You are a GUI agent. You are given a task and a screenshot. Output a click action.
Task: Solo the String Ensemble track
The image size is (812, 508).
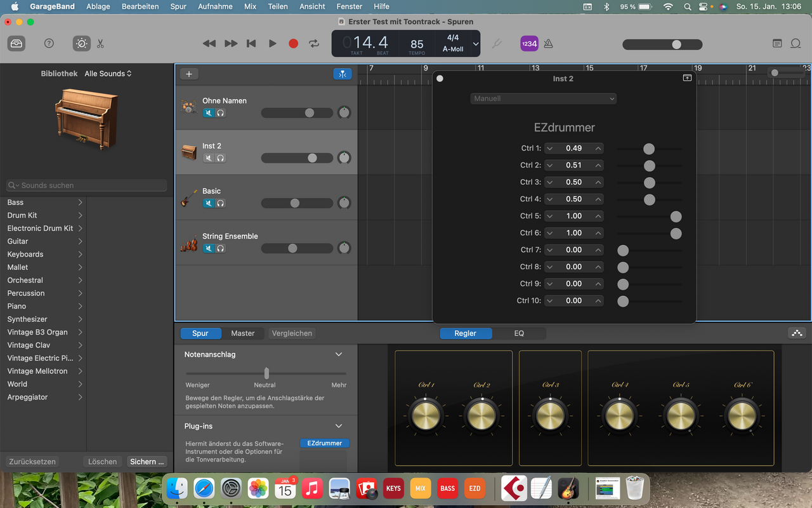[220, 248]
